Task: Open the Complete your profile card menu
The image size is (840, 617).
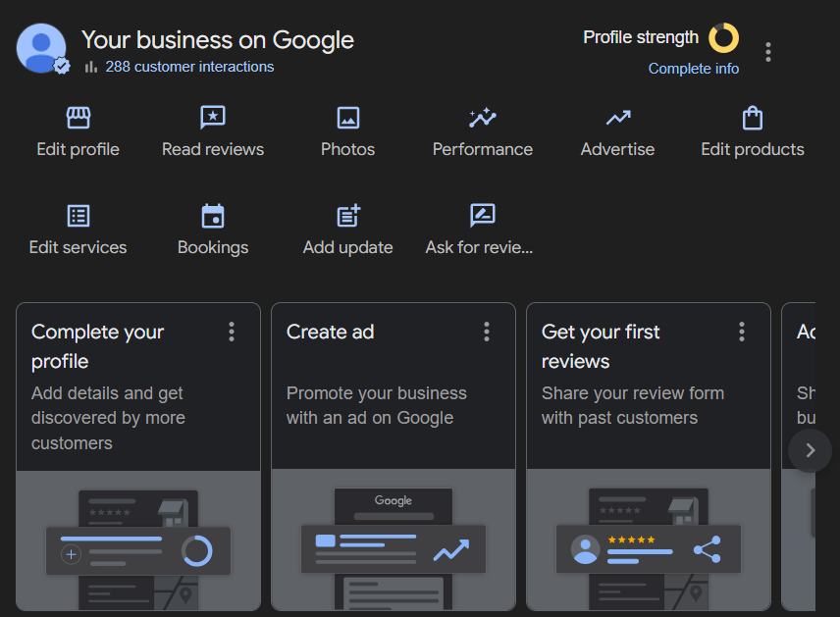Action: click(232, 333)
